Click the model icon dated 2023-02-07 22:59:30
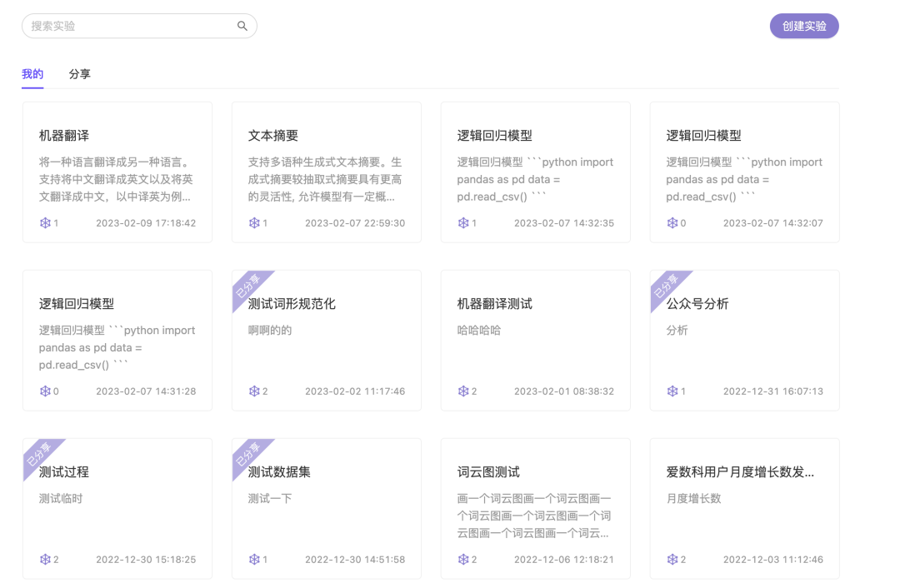The image size is (900, 588). 254,222
